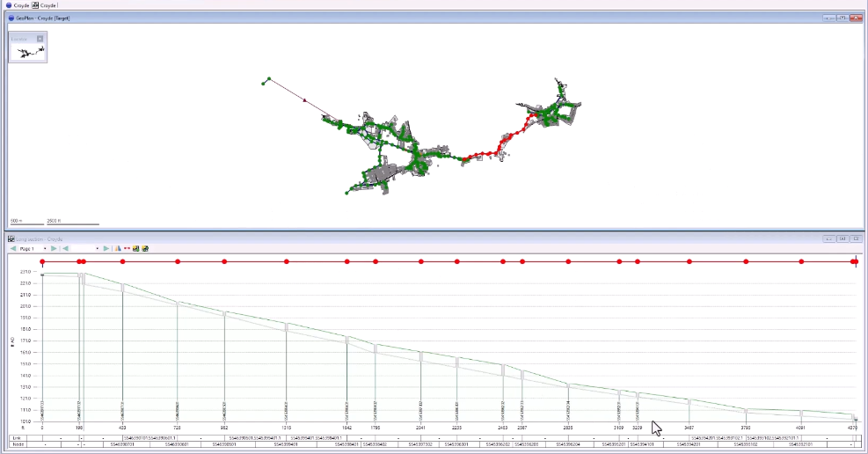The width and height of the screenshot is (868, 454).
Task: Click the second left green arrow in long section toolbar
Action: (x=65, y=249)
